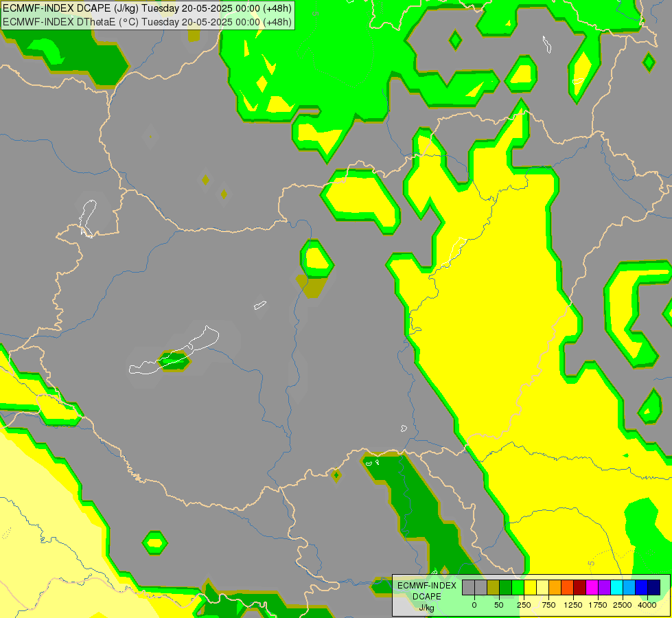Click the legend value 250
The width and height of the screenshot is (672, 618).
[524, 605]
